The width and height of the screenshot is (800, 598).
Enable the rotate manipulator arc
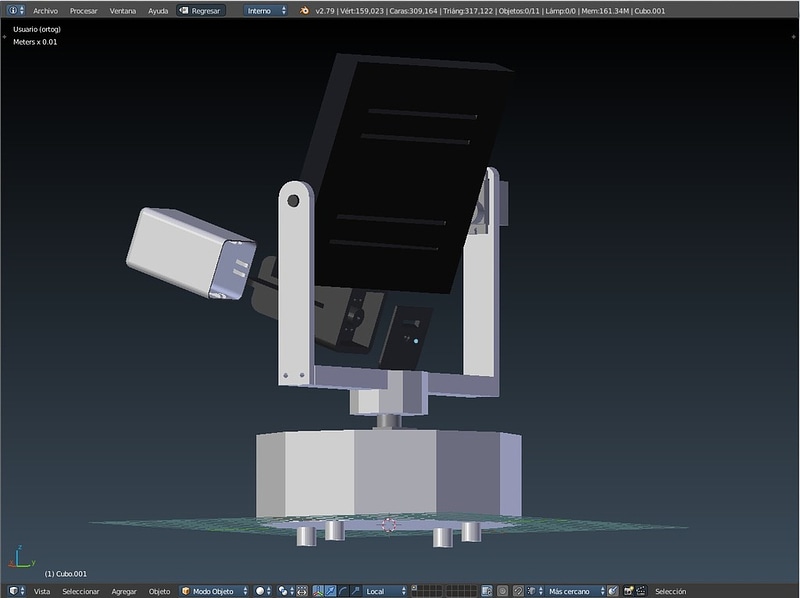(342, 591)
